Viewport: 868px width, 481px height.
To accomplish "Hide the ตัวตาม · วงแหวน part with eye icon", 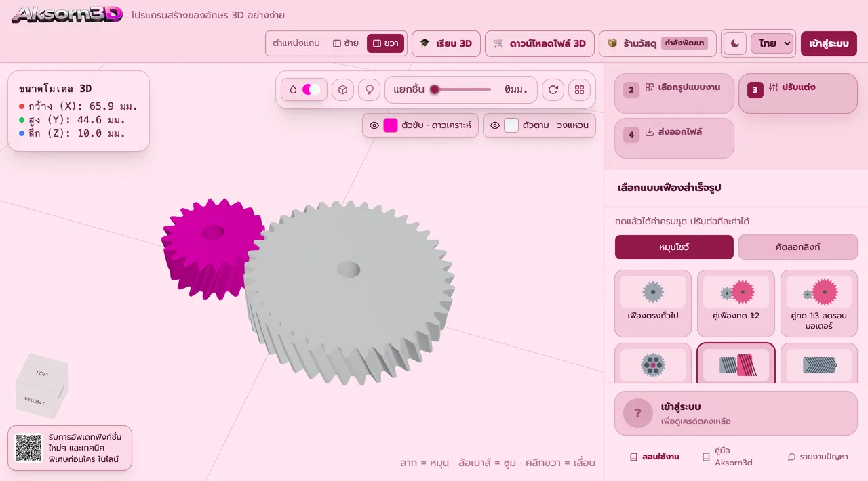I will point(495,125).
